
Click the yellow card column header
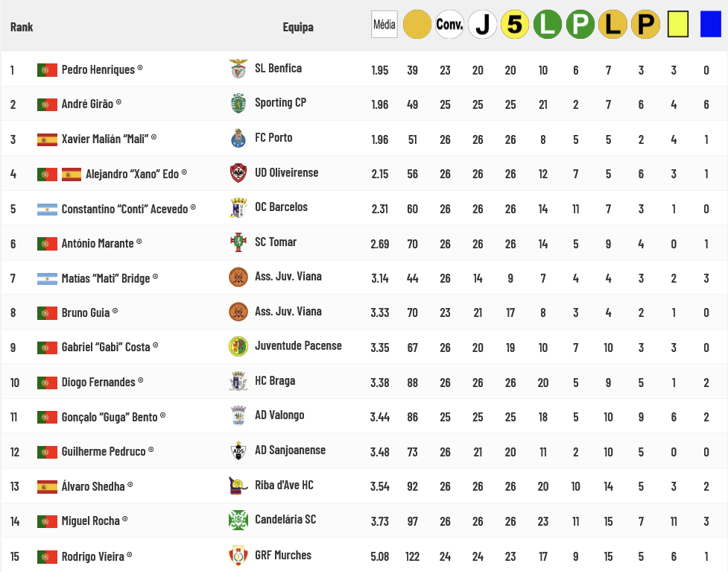point(678,24)
